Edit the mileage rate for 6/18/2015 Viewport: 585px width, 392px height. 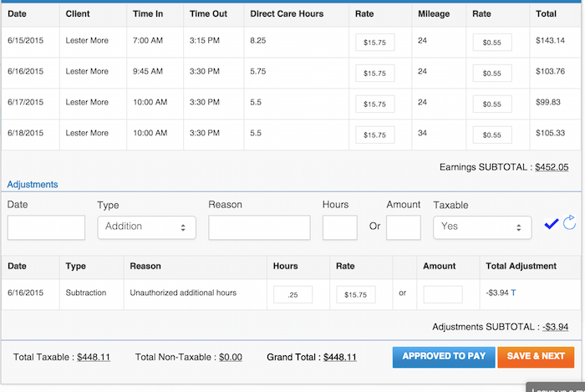[492, 135]
